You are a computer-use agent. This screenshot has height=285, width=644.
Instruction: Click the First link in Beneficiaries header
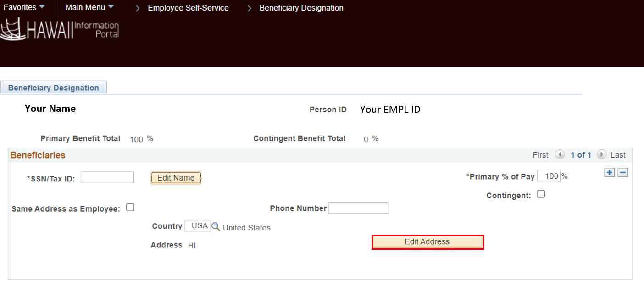coord(540,155)
